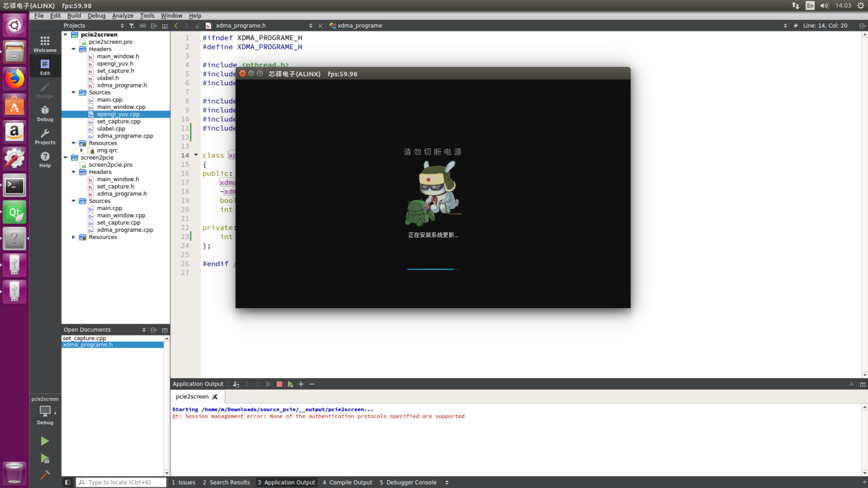Screen dimensions: 868x488
Task: Open the Trash in the dock
Action: coord(14,473)
